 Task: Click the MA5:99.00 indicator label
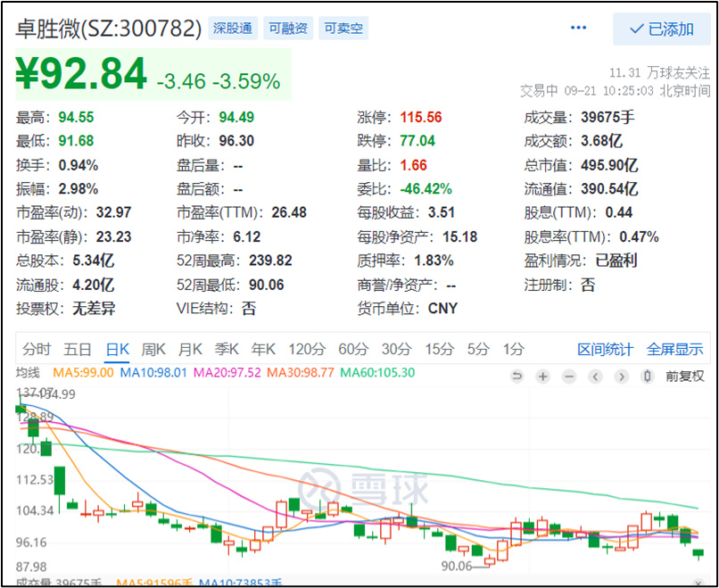pos(83,372)
